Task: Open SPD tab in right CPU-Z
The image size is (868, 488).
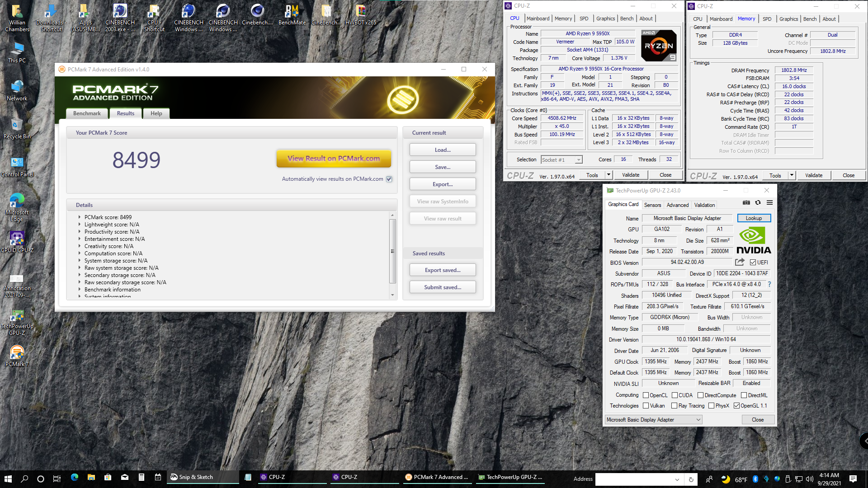Action: [x=767, y=19]
